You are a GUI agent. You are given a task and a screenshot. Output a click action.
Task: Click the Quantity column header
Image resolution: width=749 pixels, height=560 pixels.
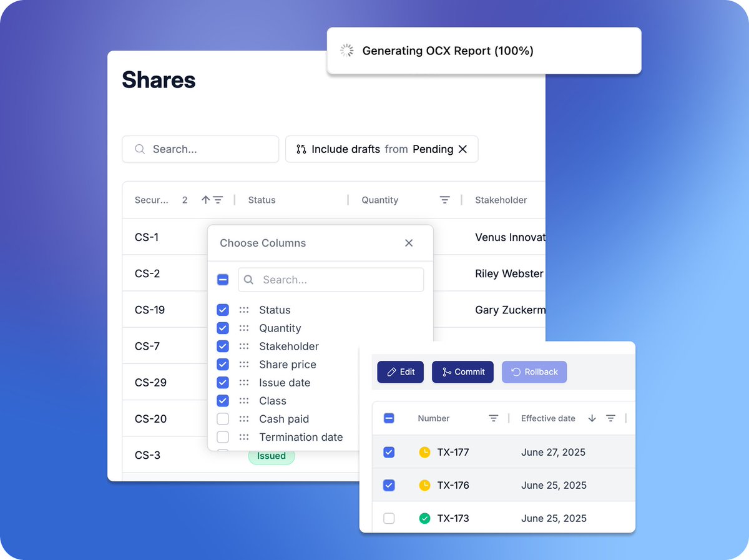tap(379, 200)
